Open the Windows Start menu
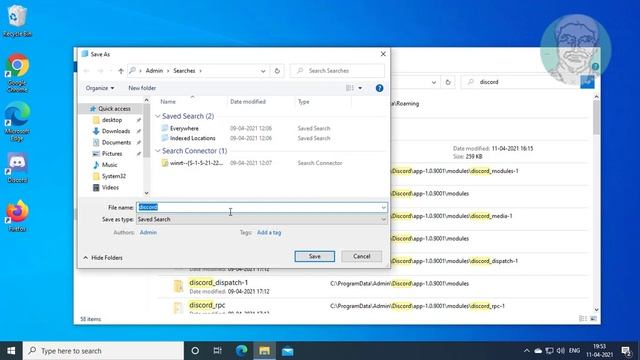Viewport: 640px width, 360px height. pyautogui.click(x=11, y=351)
